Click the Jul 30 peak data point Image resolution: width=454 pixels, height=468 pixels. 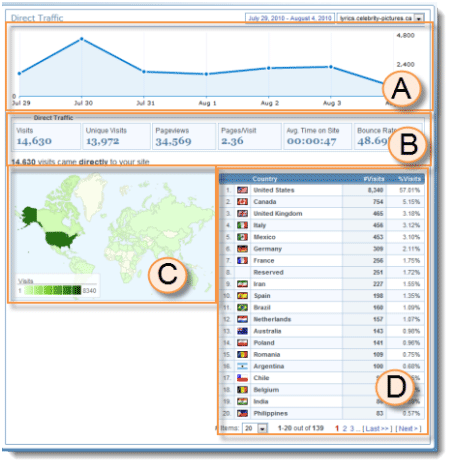(x=82, y=39)
